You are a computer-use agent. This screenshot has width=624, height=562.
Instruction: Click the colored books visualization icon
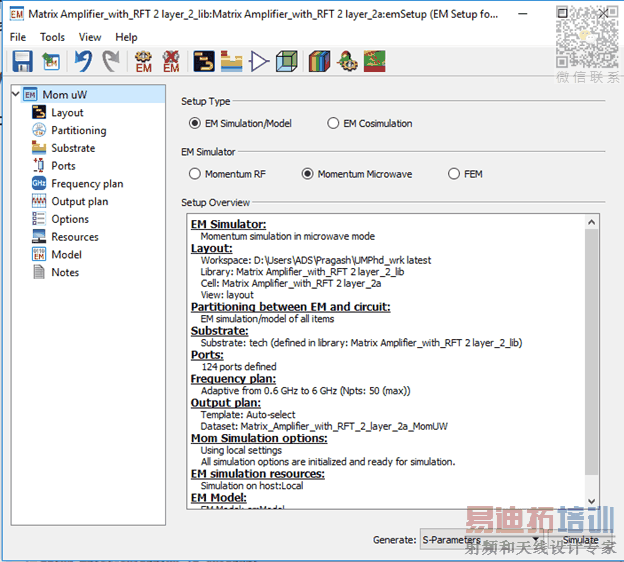point(319,61)
